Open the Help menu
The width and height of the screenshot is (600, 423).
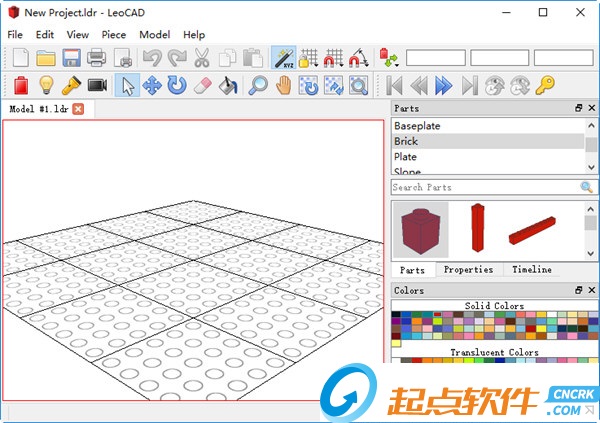(x=194, y=35)
